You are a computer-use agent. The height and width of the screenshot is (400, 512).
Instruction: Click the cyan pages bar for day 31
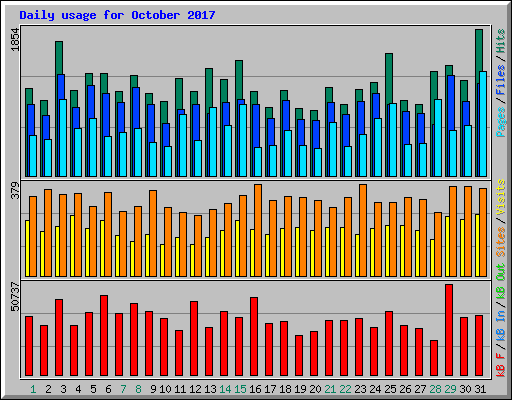tap(483, 124)
